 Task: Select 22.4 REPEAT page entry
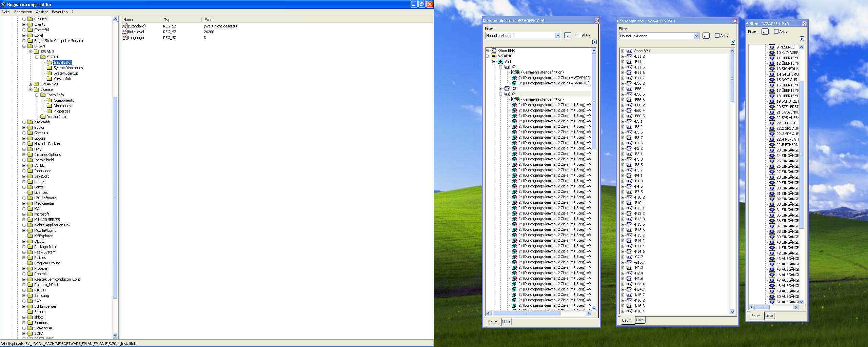point(787,139)
